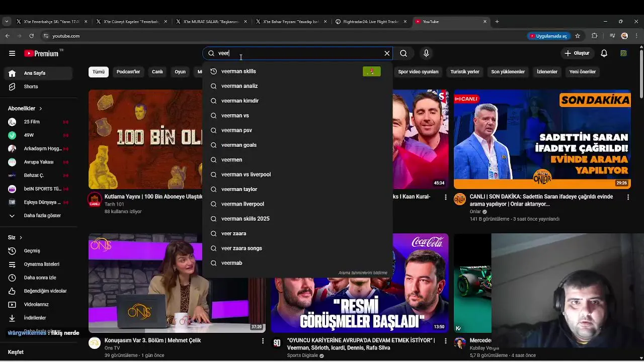Go to Ana Sayfa in sidebar

[x=38, y=73]
